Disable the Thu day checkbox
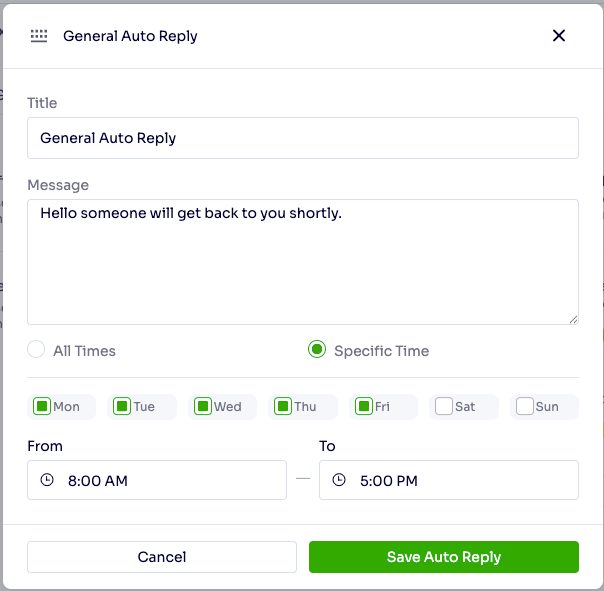Viewport: 604px width, 591px height. point(282,407)
